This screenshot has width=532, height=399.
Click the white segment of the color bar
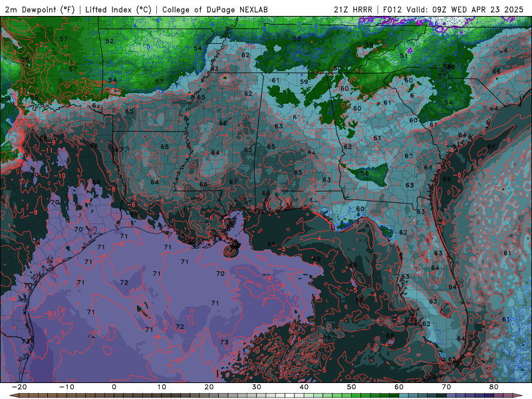[289, 396]
